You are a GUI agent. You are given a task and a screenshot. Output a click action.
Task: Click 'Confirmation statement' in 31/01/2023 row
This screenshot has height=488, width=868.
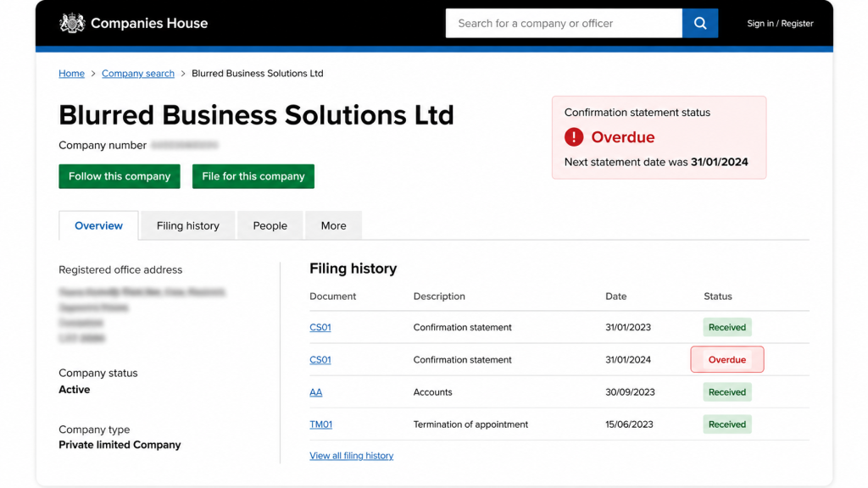click(462, 327)
